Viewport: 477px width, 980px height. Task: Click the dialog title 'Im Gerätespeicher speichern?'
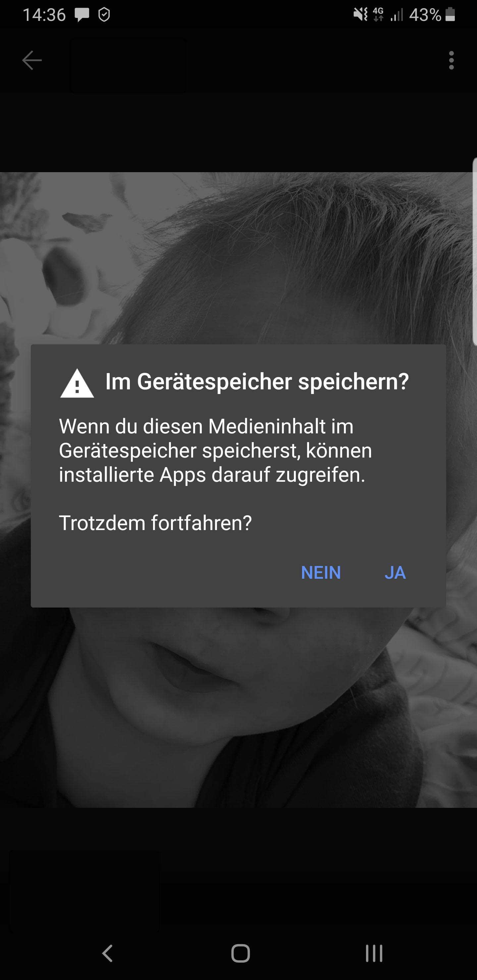[257, 382]
